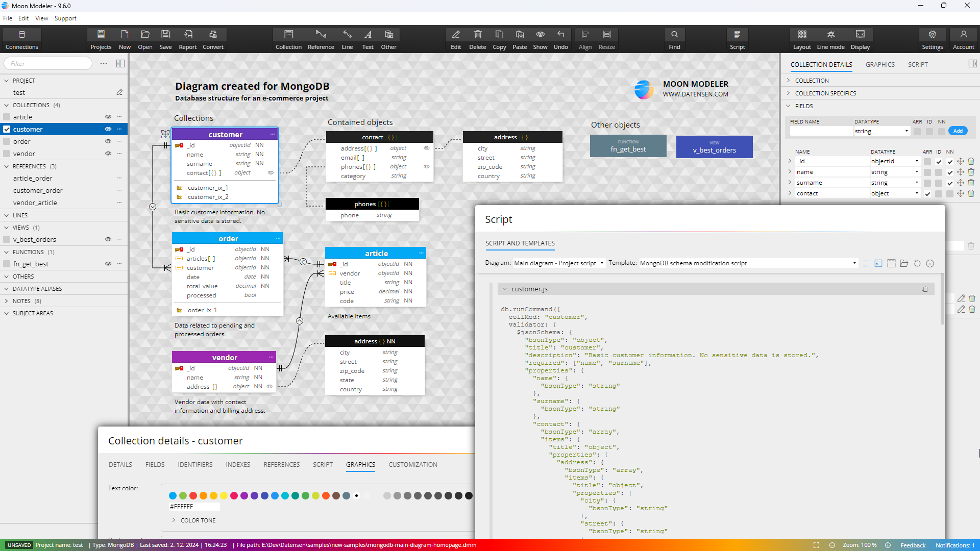Screen dimensions: 980x551
Task: Toggle the customer collection checkbox
Action: click(7, 129)
